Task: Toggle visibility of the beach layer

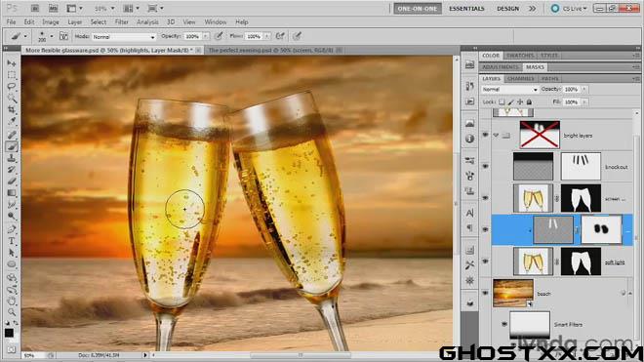Action: 485,293
